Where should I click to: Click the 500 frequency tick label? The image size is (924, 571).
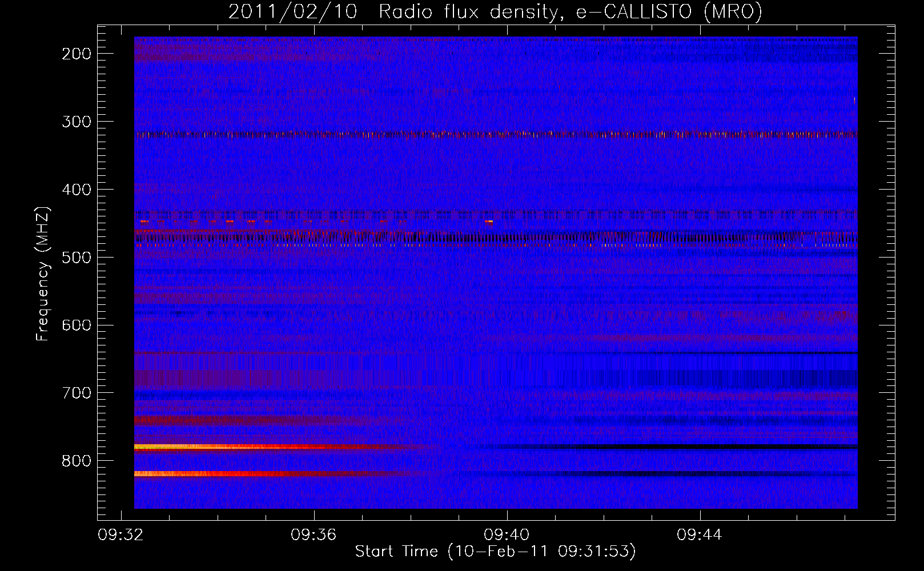[x=77, y=258]
